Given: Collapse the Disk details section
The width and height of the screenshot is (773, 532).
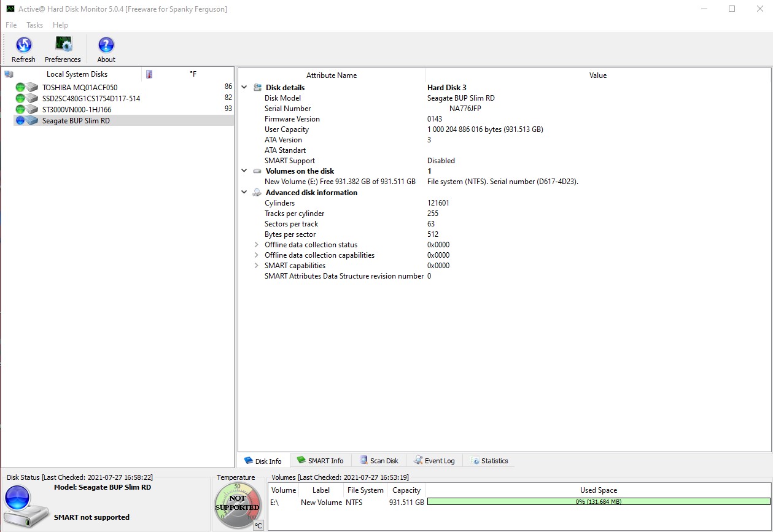Looking at the screenshot, I should (244, 88).
